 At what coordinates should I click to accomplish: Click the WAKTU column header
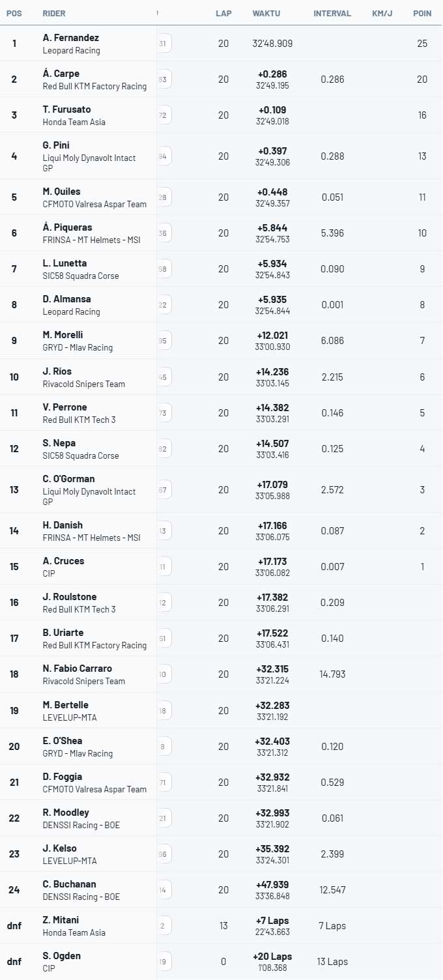[266, 13]
